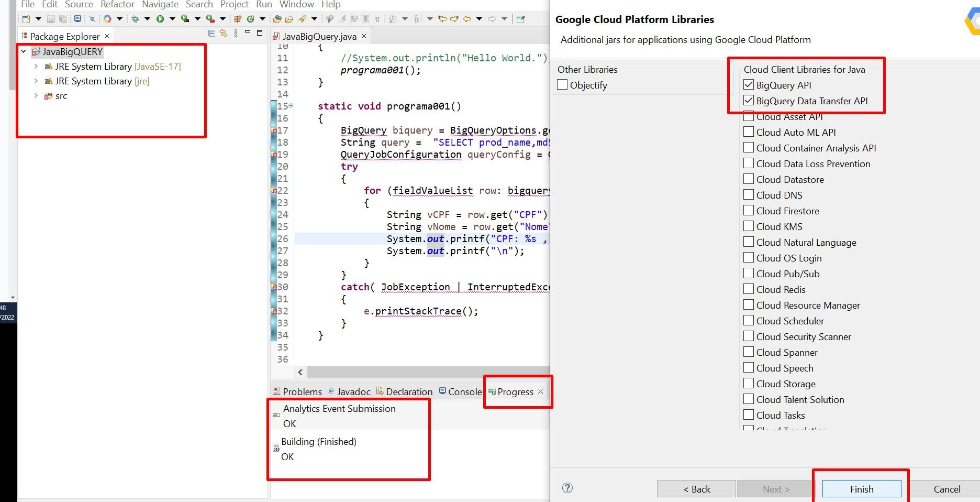Tick the Cloud Datastore checkbox
Screen dimensions: 980x502
(x=749, y=179)
